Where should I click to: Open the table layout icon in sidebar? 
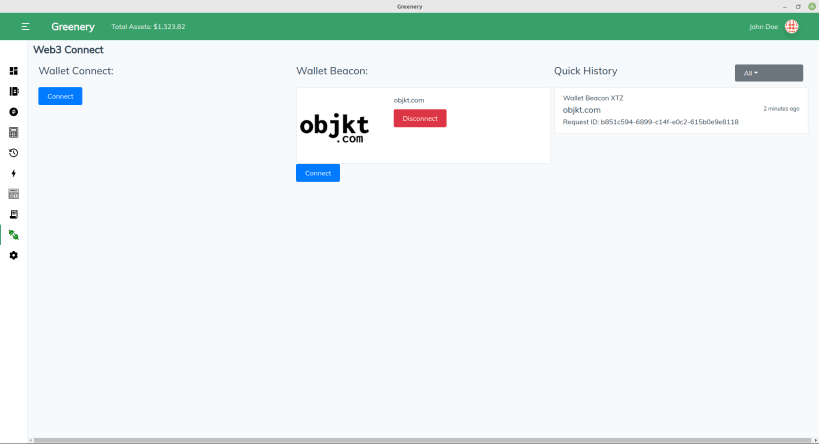14,194
